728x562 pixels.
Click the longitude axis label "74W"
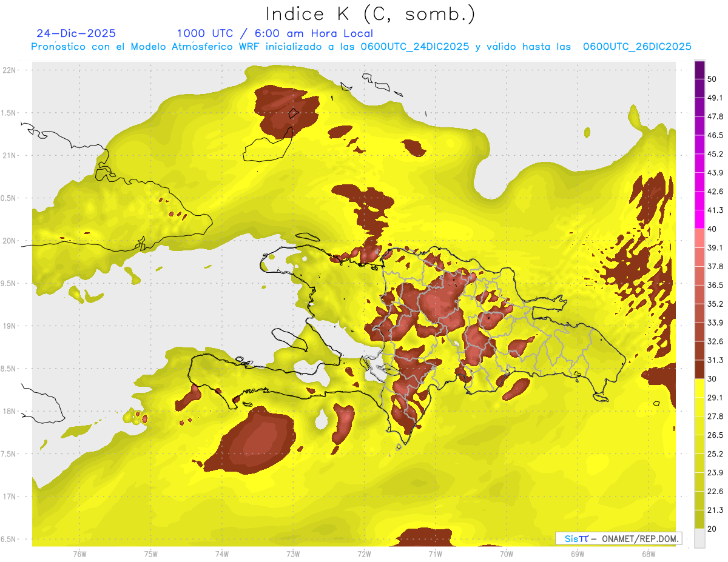[222, 554]
